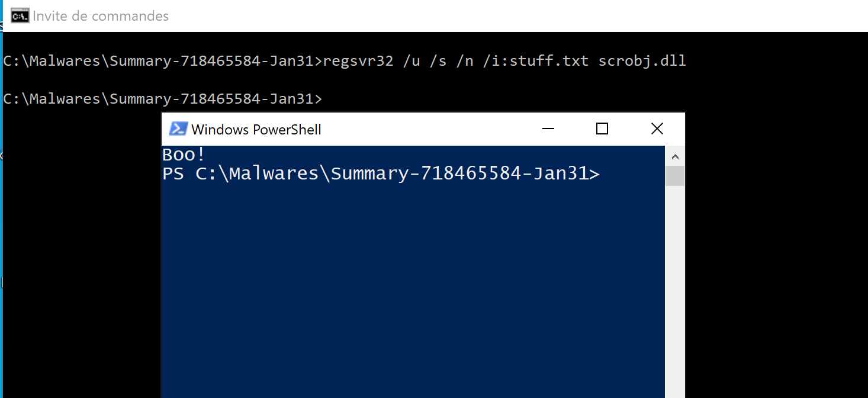Click the PS C:\Malwares prompt line in PowerShell
Image resolution: width=868 pixels, height=398 pixels.
click(x=381, y=174)
